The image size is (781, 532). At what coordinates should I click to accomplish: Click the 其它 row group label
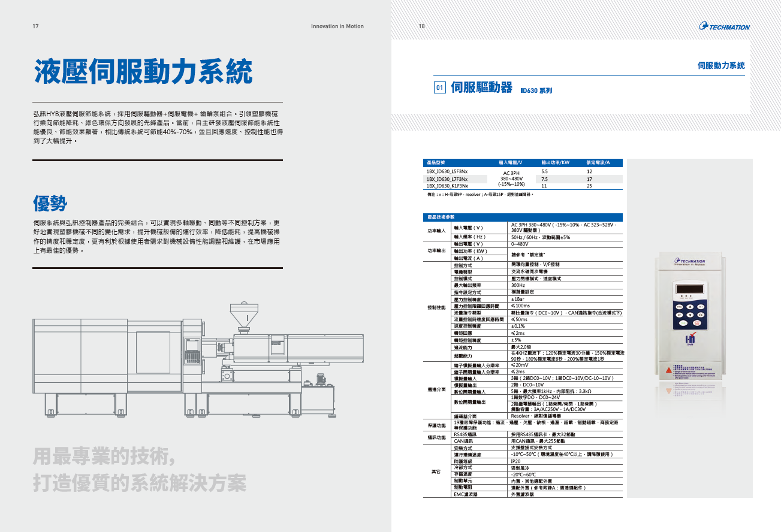point(436,471)
